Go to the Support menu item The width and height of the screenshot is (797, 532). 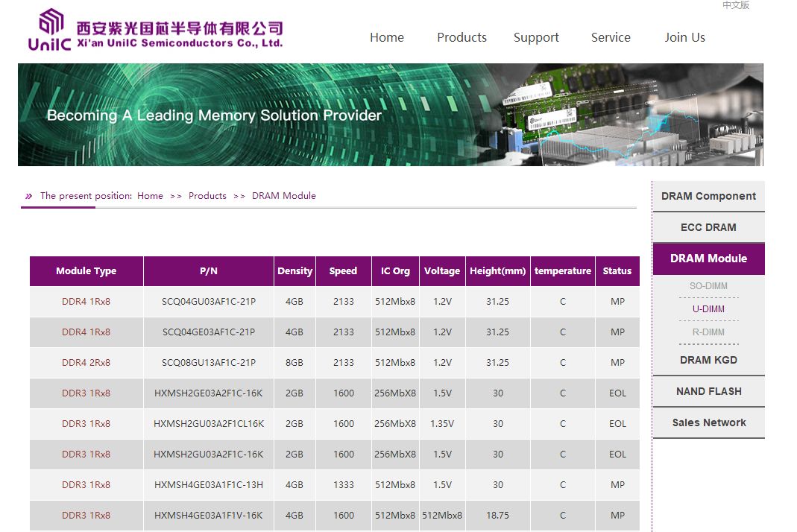pos(536,37)
